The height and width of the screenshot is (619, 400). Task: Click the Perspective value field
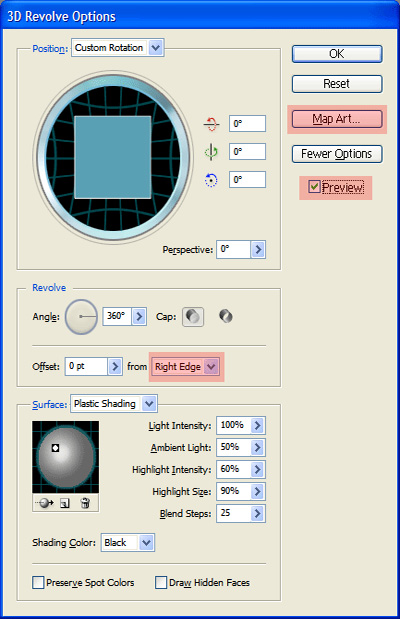233,249
